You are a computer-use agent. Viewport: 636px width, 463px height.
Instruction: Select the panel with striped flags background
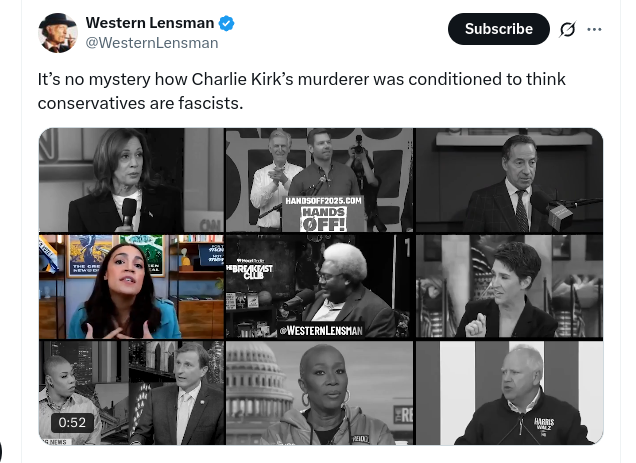click(509, 286)
